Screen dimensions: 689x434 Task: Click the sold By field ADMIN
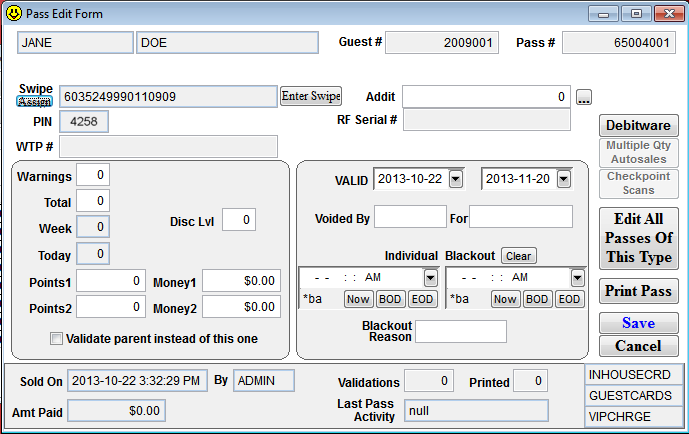[x=264, y=381]
